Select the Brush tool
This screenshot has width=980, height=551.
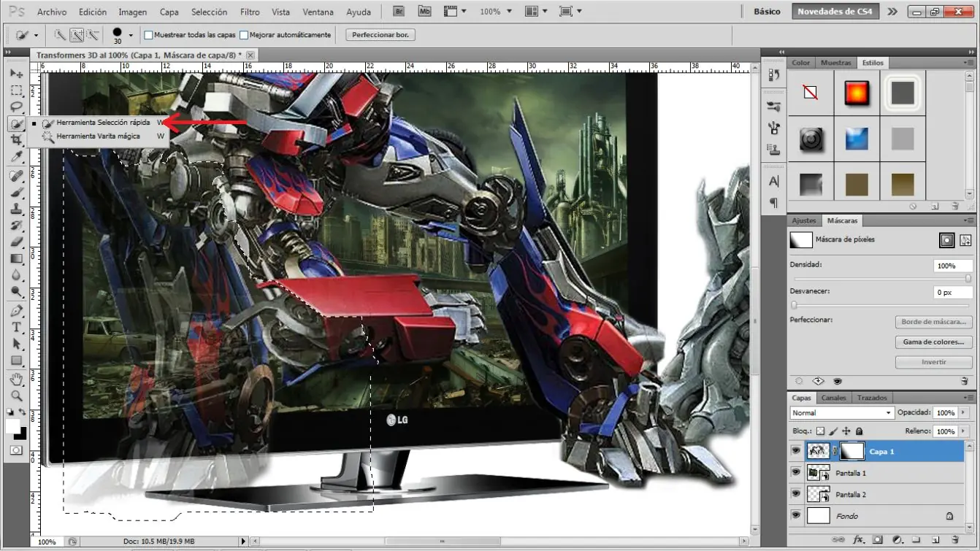pos(16,193)
